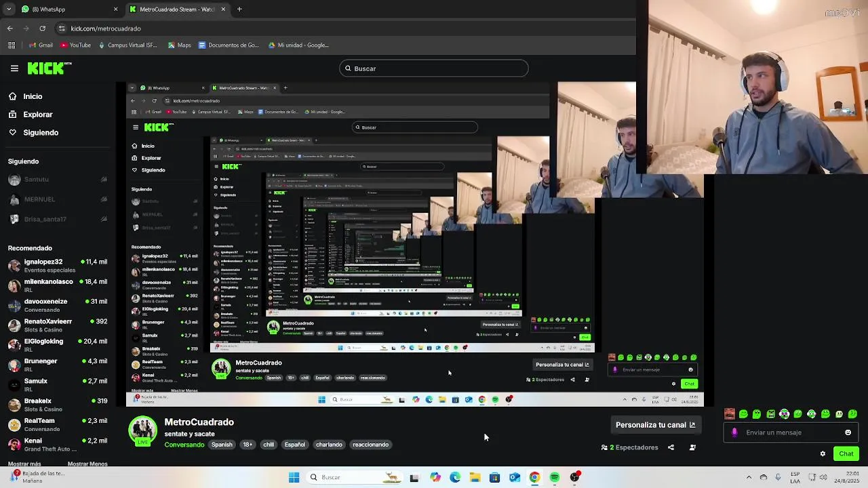Collapse list with Mostrar Menos
This screenshot has width=868, height=488.
(87, 464)
